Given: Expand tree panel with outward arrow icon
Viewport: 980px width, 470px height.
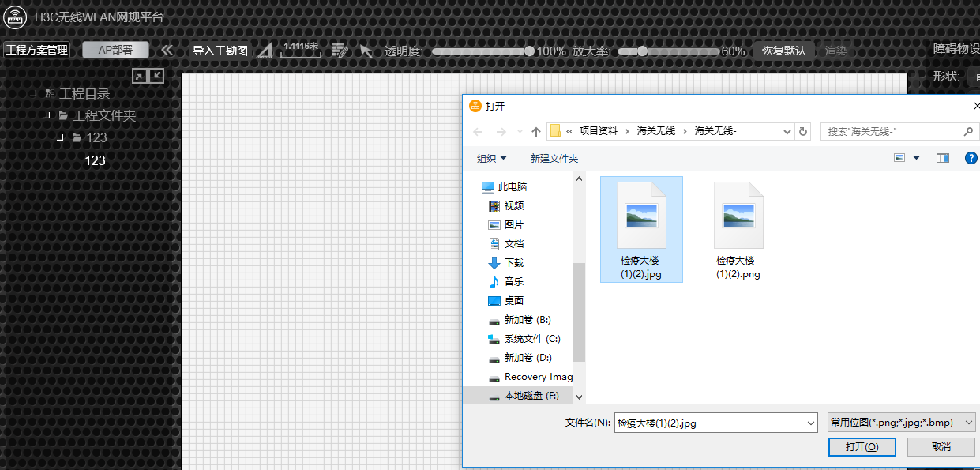Looking at the screenshot, I should (139, 75).
